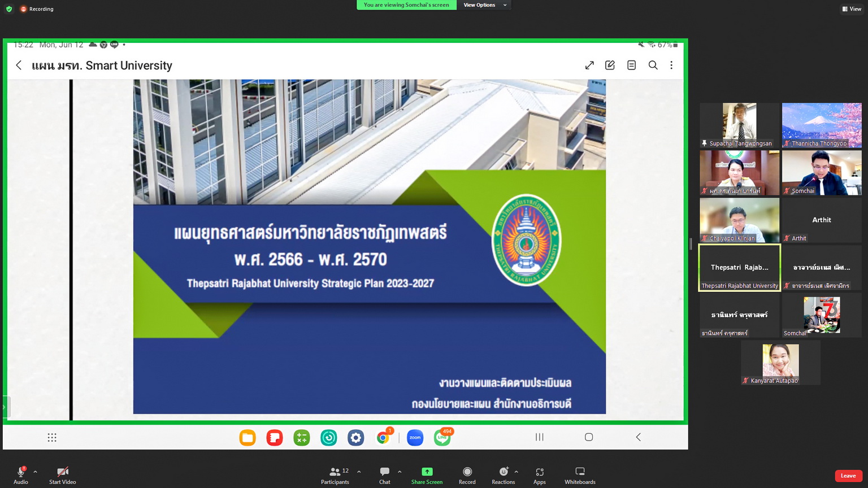
Task: Click the Record button
Action: tap(467, 475)
